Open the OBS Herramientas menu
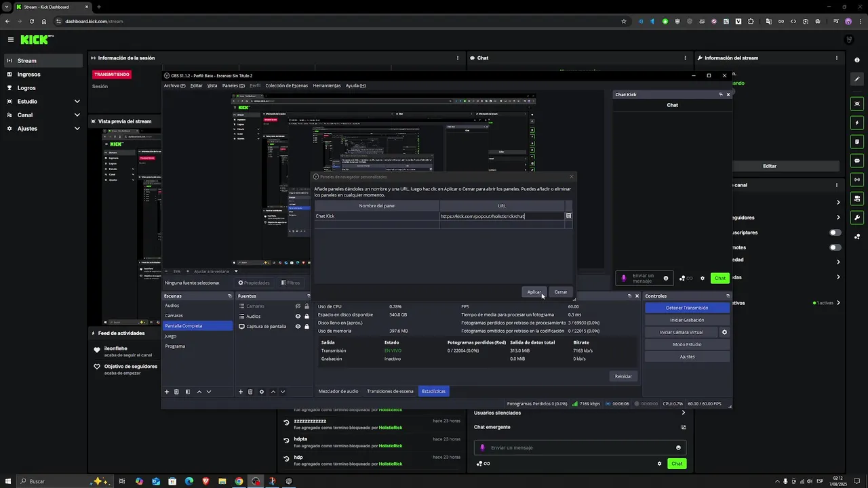The height and width of the screenshot is (488, 868). point(327,85)
